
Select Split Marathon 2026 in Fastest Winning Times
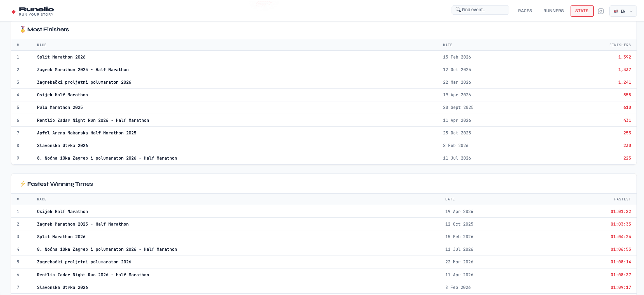(x=61, y=237)
